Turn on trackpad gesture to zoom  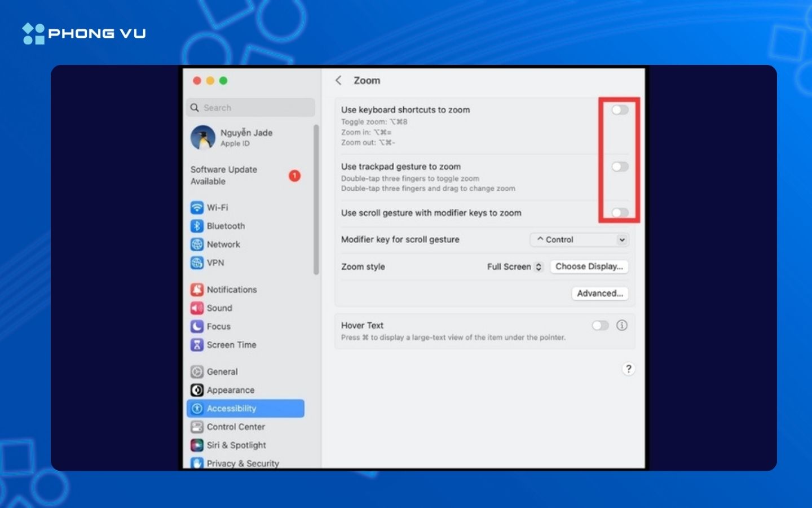coord(620,167)
